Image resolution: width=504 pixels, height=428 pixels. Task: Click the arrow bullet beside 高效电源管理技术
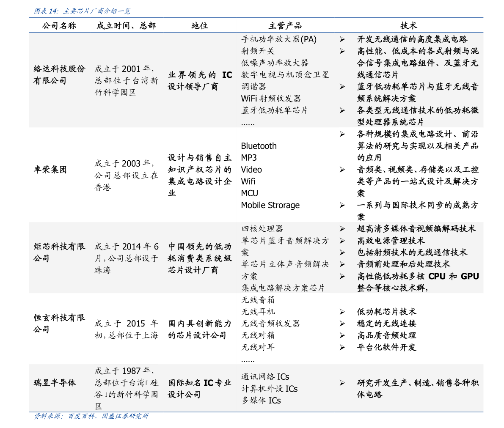tap(342, 241)
